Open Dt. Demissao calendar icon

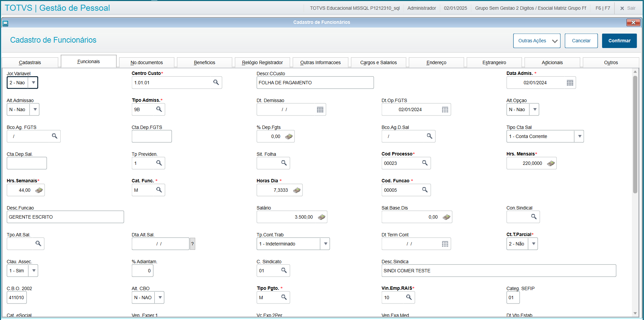pos(320,109)
